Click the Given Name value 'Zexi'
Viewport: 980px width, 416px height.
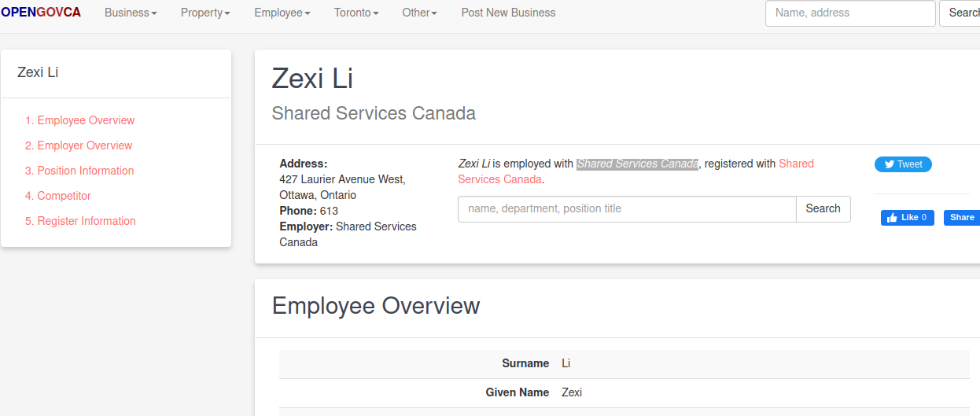click(572, 392)
